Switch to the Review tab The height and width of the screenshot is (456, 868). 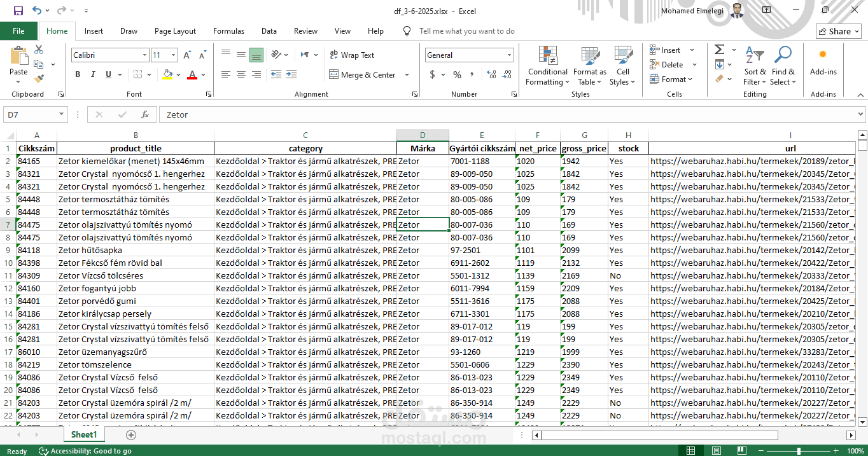pos(305,31)
